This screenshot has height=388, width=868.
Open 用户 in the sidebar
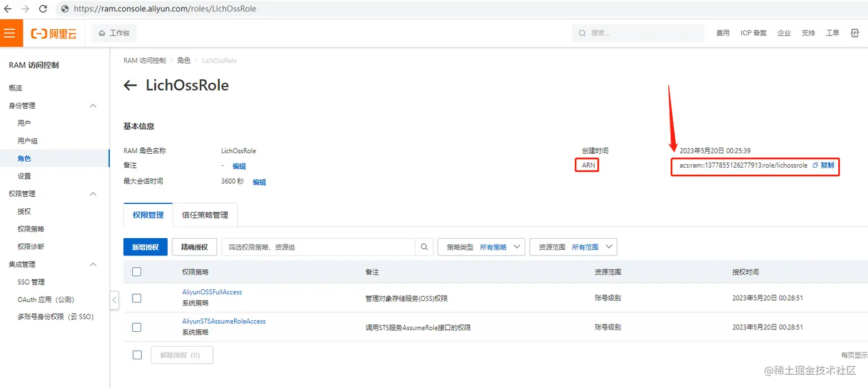pyautogui.click(x=24, y=123)
